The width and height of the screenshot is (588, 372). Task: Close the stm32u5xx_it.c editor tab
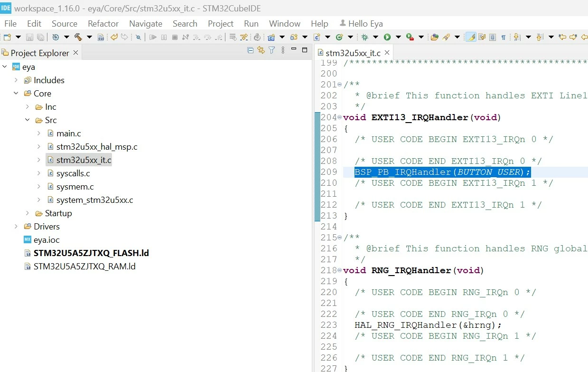click(x=387, y=53)
